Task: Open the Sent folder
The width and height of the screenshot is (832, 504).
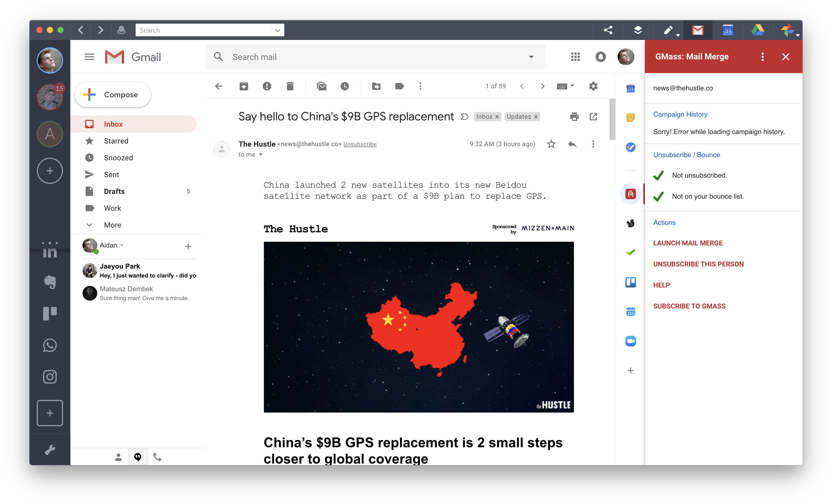Action: [134, 175]
